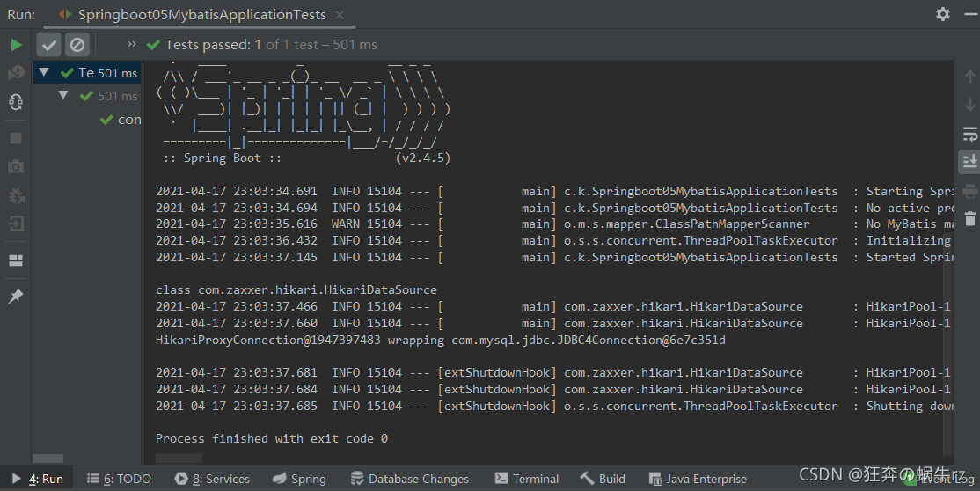Click the 'Process finished with exit code 0' line
980x491 pixels.
[x=272, y=438]
